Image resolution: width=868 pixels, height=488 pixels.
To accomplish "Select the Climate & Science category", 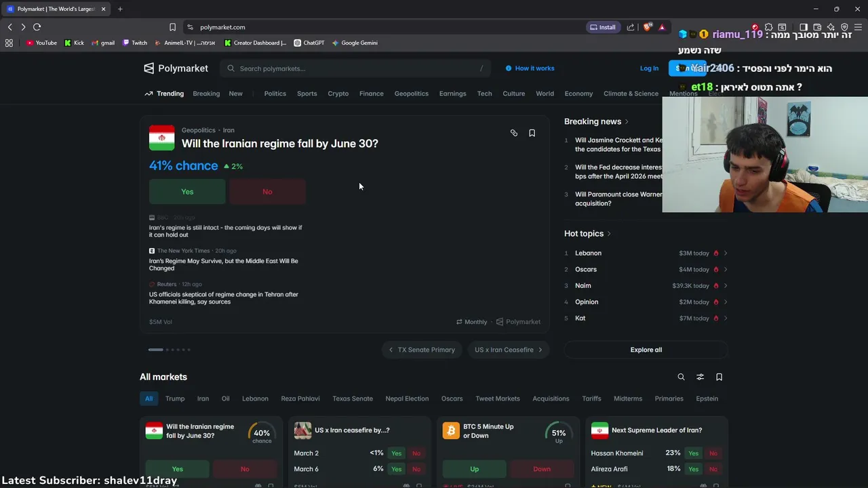I will pyautogui.click(x=631, y=94).
